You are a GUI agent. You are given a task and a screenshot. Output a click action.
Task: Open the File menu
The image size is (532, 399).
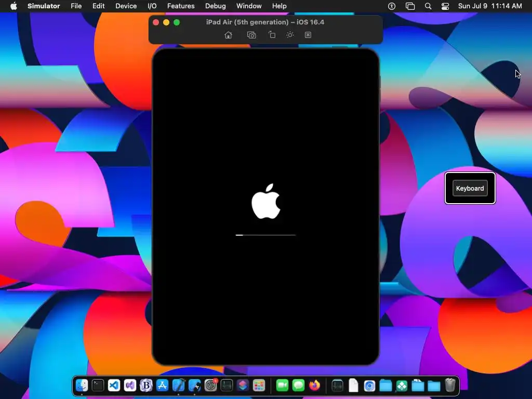[76, 6]
